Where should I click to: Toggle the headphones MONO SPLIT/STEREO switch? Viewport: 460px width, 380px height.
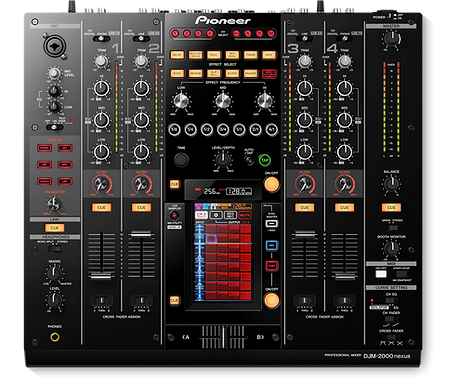(x=55, y=249)
